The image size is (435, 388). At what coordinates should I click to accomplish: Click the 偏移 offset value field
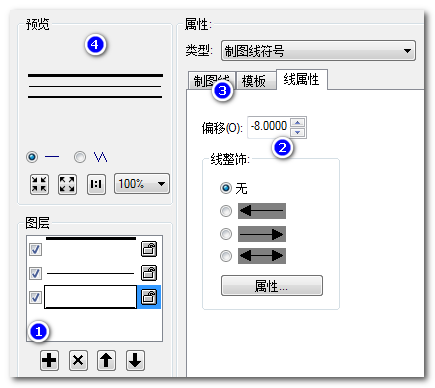(x=269, y=126)
